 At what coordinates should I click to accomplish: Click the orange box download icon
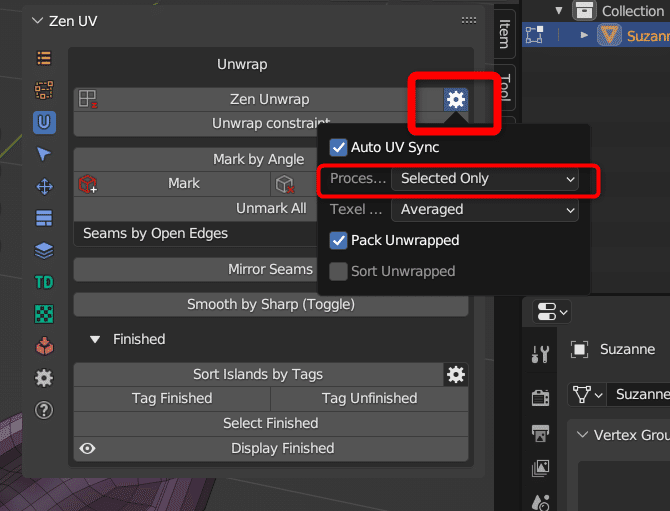pos(44,346)
